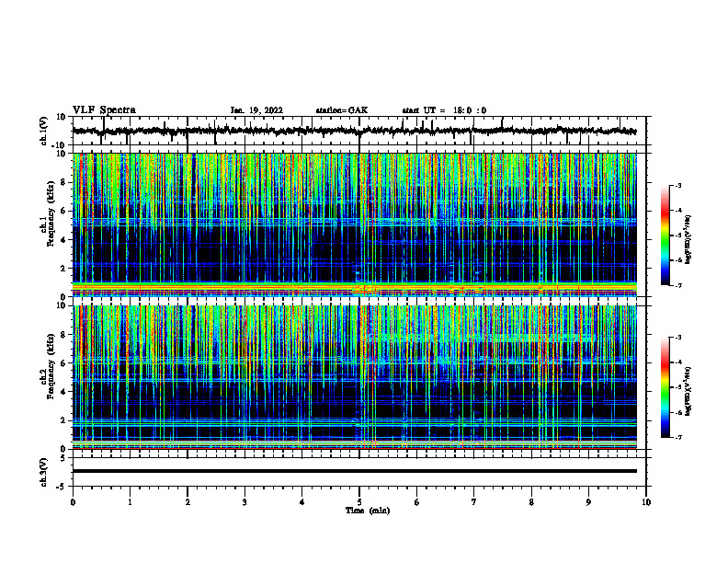
Task: Click the "9" tick on the time axis
Action: tap(588, 502)
